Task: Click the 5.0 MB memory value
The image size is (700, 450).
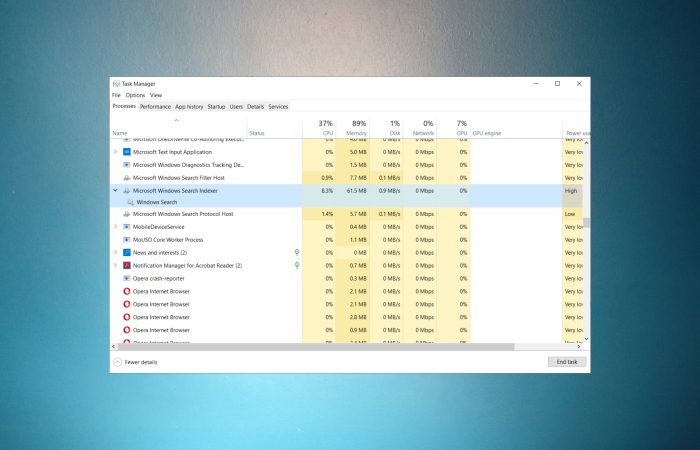Action: click(358, 152)
